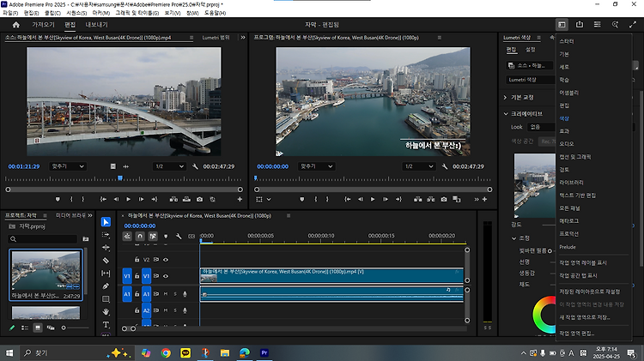Choose 오디오 workspace from the menu
This screenshot has width=644, height=361.
pos(567,143)
